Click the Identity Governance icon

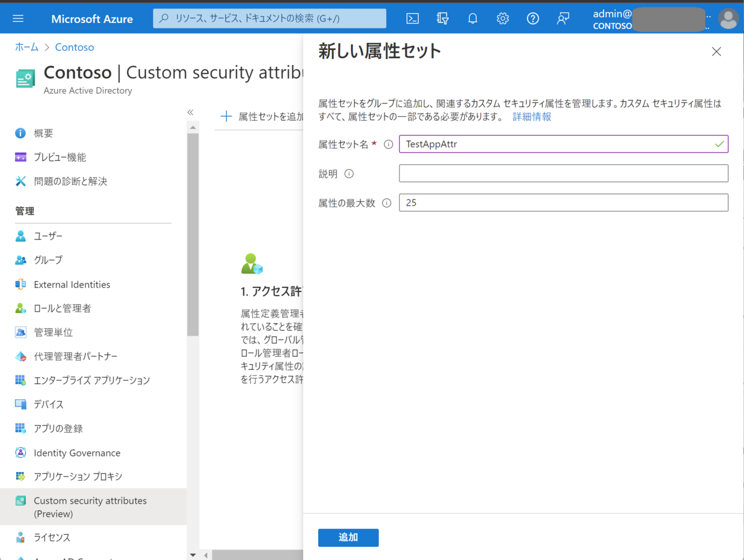[x=21, y=453]
